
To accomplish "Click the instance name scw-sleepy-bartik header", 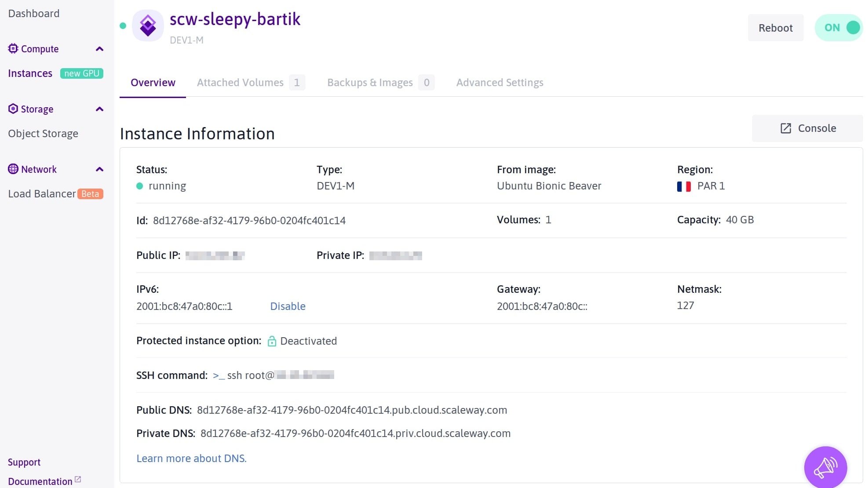I will (x=235, y=19).
